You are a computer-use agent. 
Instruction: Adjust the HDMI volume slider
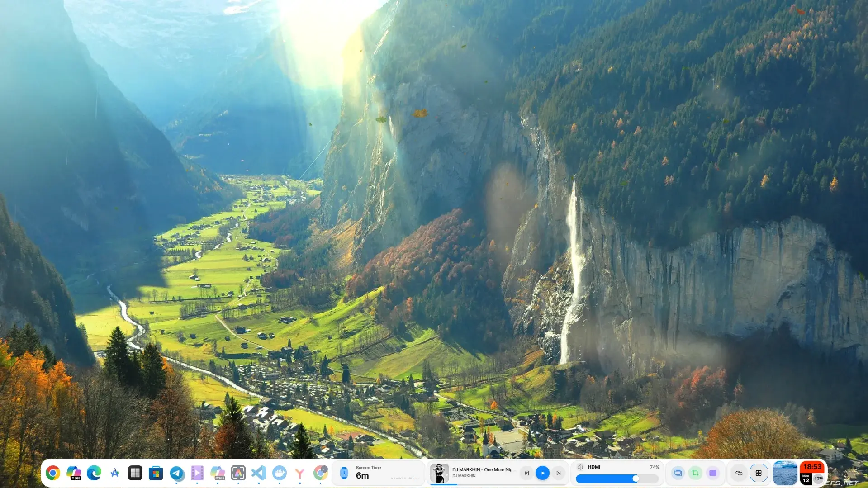(617, 479)
